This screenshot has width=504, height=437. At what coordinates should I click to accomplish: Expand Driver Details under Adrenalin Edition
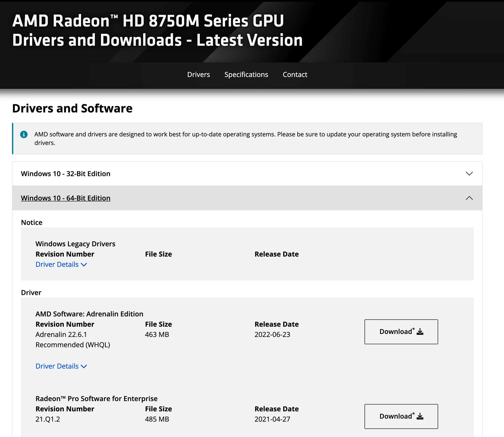(61, 366)
